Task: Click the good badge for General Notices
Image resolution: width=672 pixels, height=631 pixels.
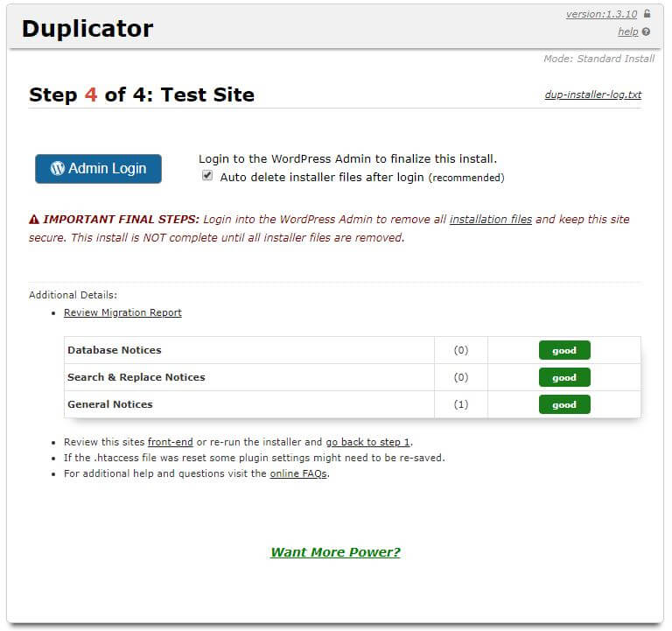Action: pos(564,404)
